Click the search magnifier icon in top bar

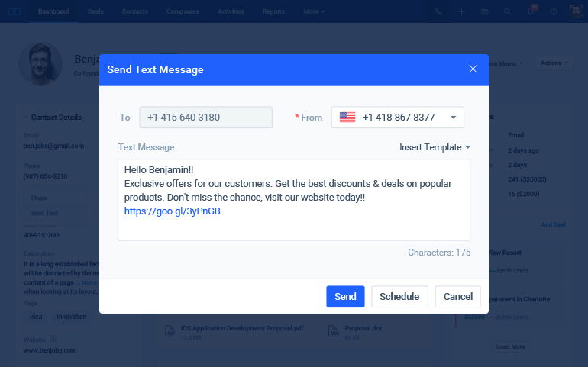pyautogui.click(x=507, y=12)
